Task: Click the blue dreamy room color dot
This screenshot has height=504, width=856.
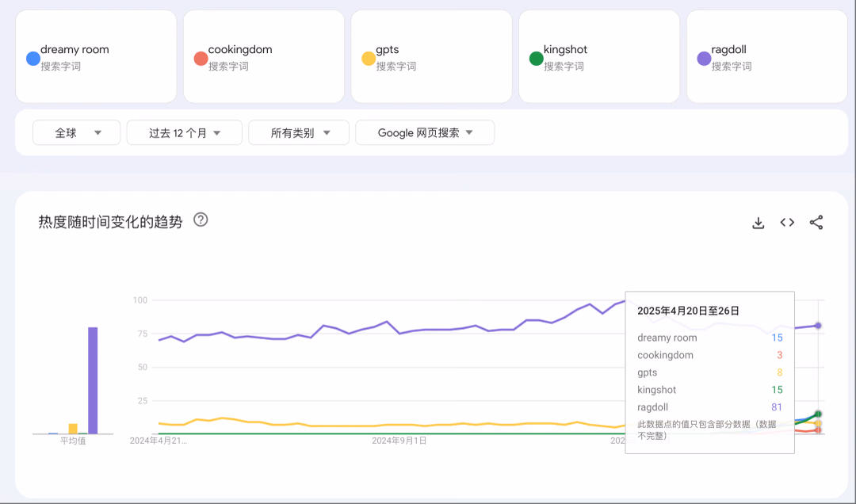Action: [x=32, y=59]
